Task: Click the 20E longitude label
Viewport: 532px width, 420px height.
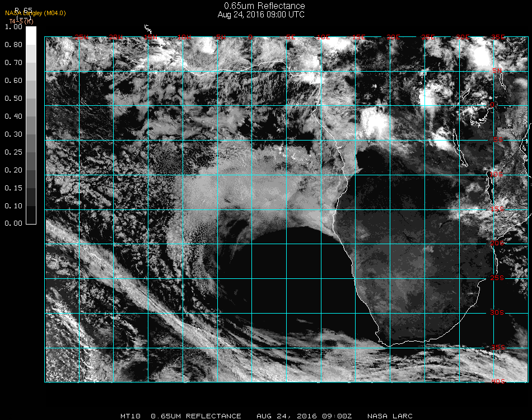Action: tap(393, 37)
